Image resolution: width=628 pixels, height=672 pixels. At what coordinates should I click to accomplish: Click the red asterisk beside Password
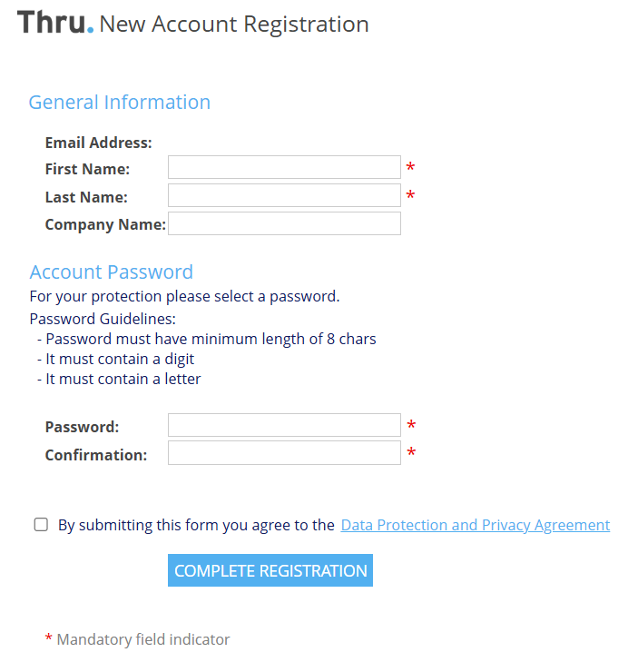[411, 426]
